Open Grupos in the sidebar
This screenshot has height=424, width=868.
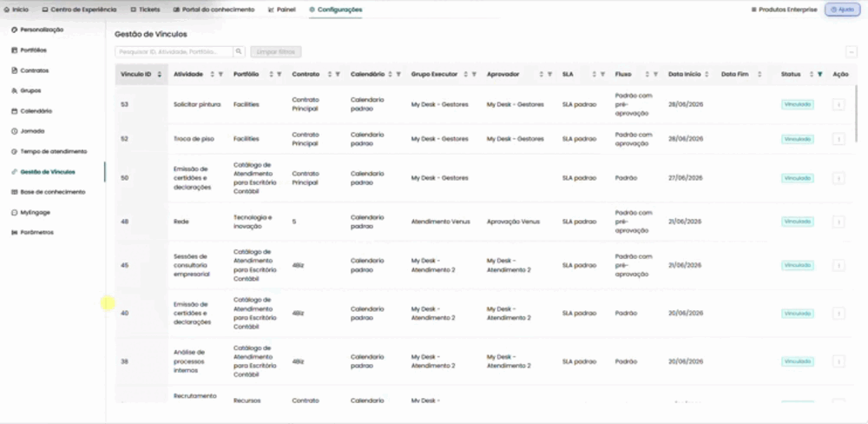click(26, 90)
